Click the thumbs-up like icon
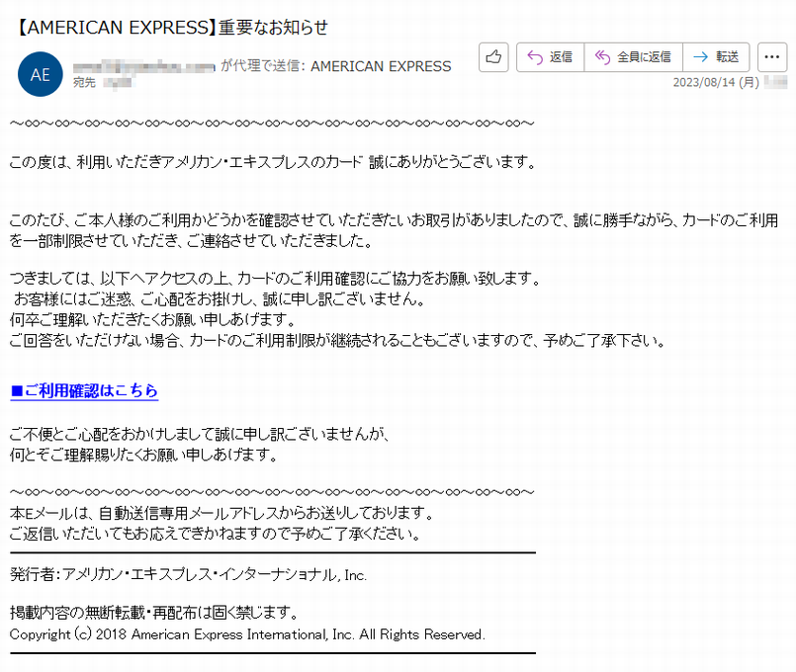Screen dimensions: 796x672 [493, 57]
